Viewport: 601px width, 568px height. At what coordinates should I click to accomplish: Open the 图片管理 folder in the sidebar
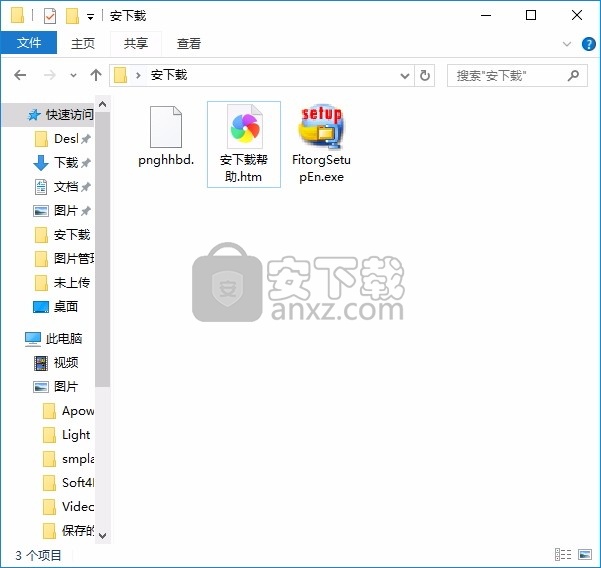click(x=64, y=259)
